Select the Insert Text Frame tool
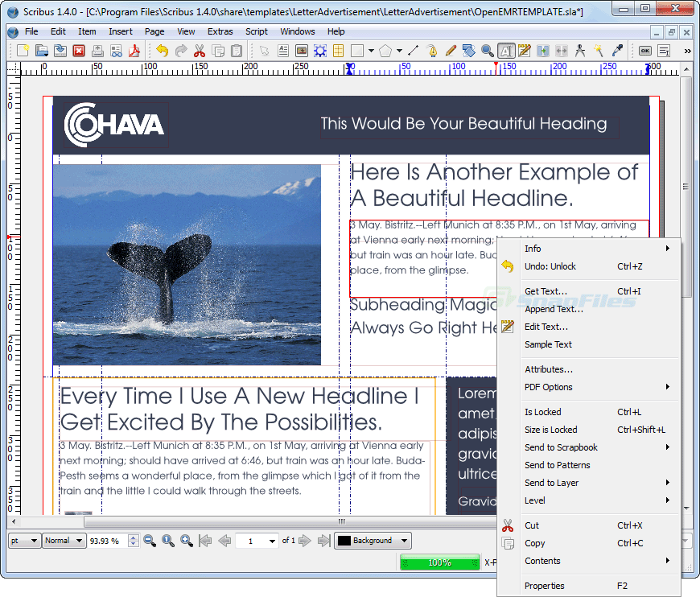 coord(283,50)
